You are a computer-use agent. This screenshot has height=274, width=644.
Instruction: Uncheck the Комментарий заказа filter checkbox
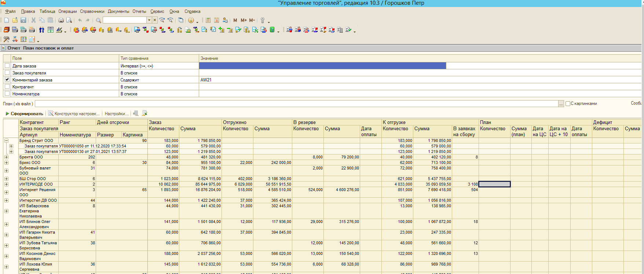coord(7,80)
